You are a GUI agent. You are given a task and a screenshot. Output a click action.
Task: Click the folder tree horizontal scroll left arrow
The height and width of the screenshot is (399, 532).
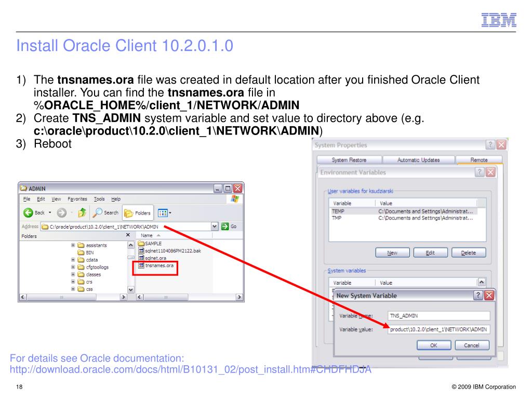tap(23, 297)
